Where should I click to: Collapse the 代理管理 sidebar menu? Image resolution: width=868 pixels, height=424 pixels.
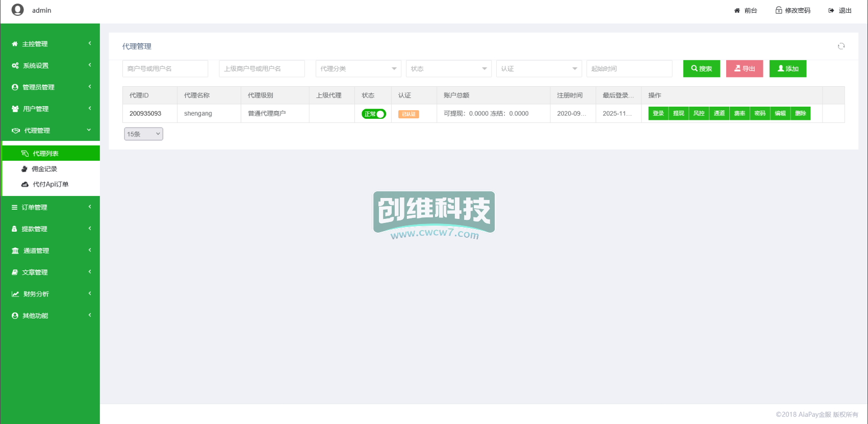point(50,131)
